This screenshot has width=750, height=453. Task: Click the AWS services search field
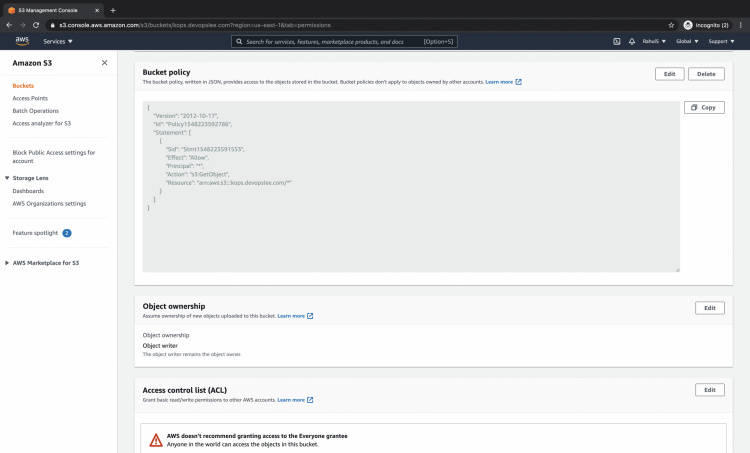(x=343, y=41)
